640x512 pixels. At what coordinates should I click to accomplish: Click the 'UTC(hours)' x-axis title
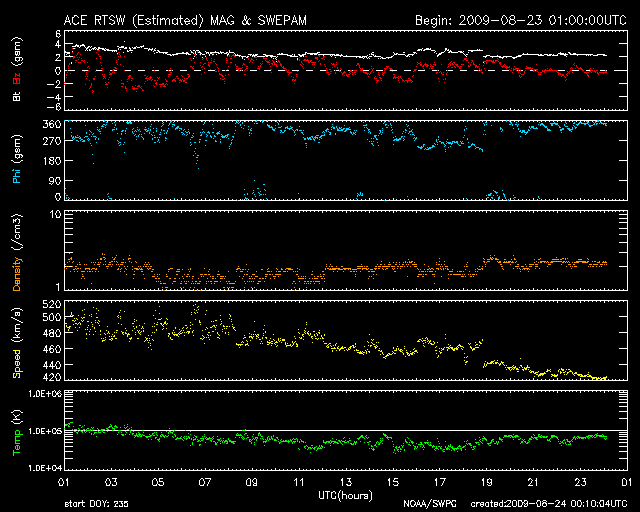point(345,496)
